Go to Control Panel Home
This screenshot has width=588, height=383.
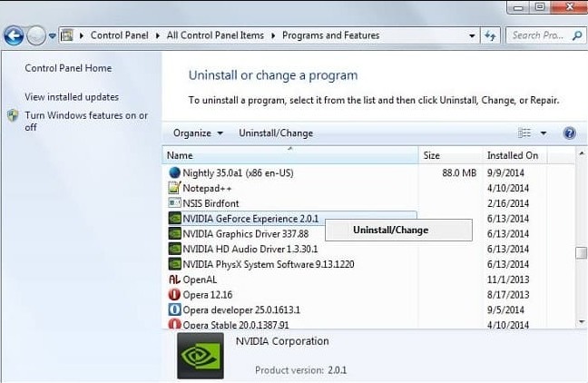coord(68,68)
